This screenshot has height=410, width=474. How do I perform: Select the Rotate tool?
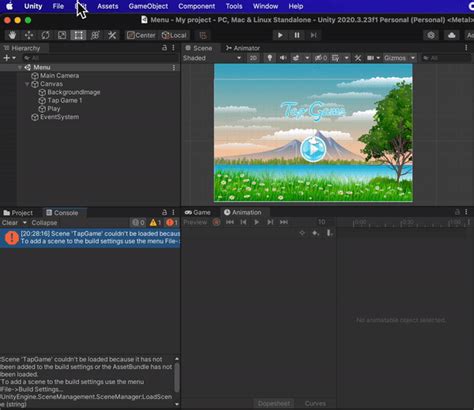[45, 35]
